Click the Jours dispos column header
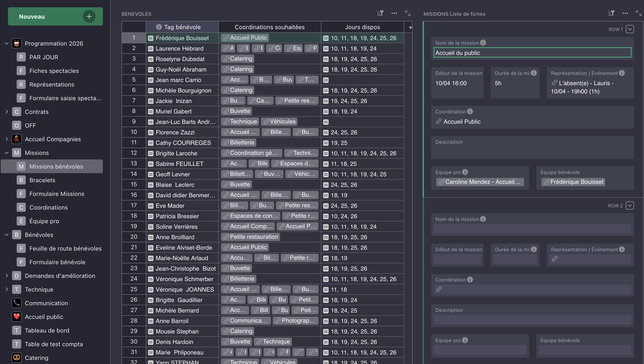The image size is (644, 364). (362, 27)
